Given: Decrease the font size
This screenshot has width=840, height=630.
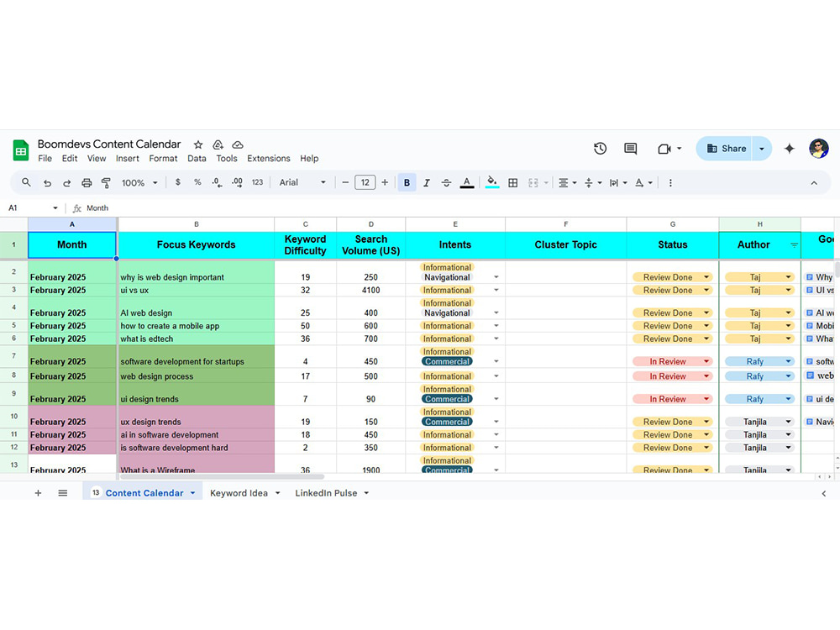Looking at the screenshot, I should [345, 183].
